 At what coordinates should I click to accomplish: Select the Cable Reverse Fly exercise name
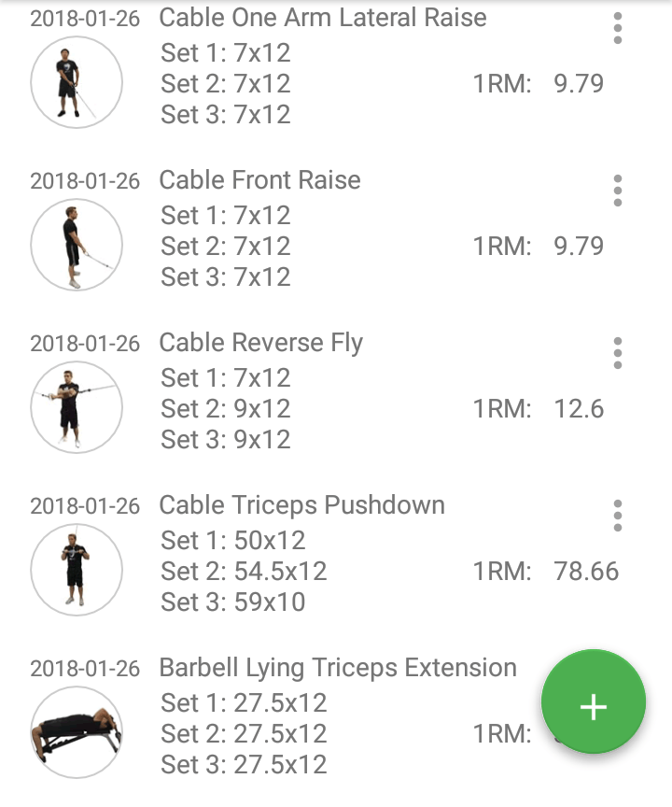click(x=260, y=343)
